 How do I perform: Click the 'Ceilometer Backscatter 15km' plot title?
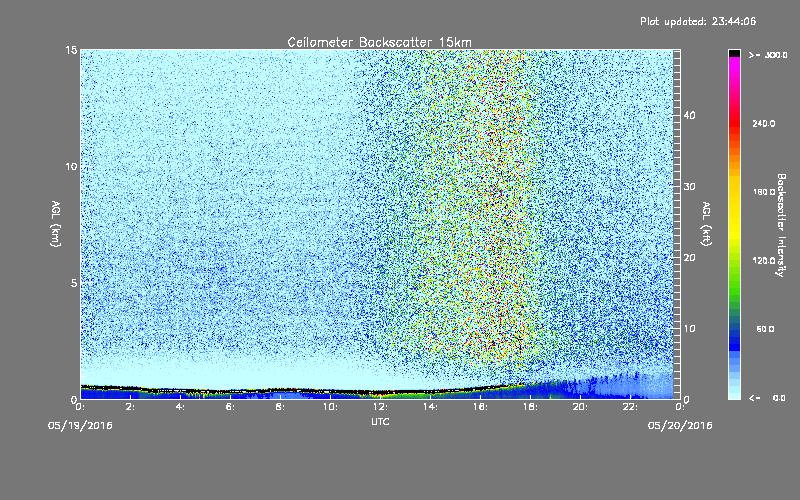pos(380,42)
